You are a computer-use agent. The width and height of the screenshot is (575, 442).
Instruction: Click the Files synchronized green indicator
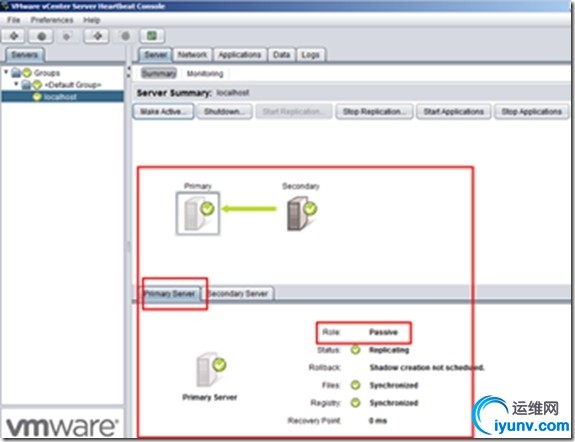pos(355,385)
